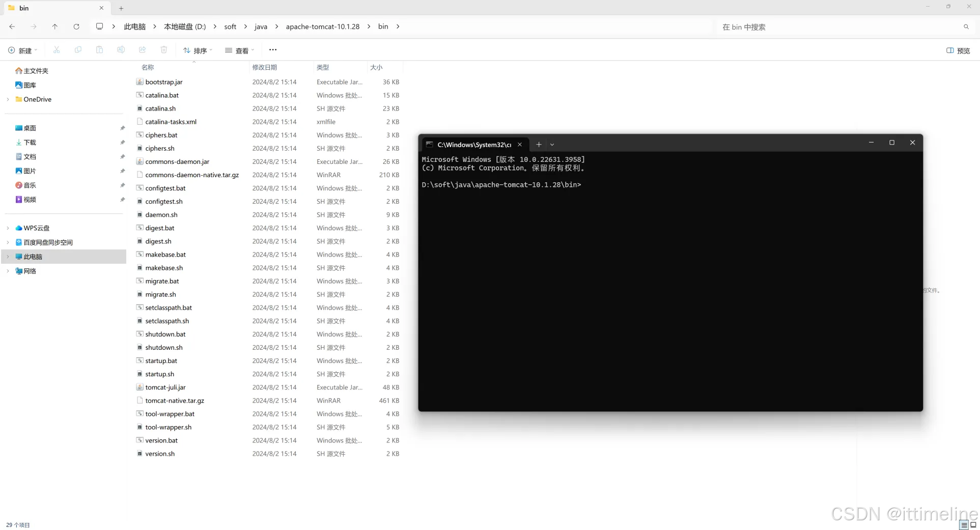Click the cut scissors icon in toolbar
The width and height of the screenshot is (980, 530).
click(x=57, y=50)
